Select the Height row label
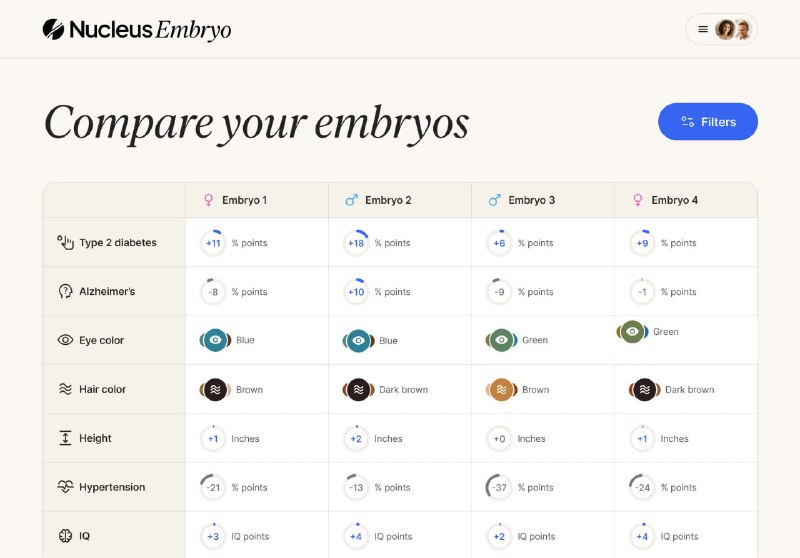The height and width of the screenshot is (558, 800). pyautogui.click(x=95, y=438)
